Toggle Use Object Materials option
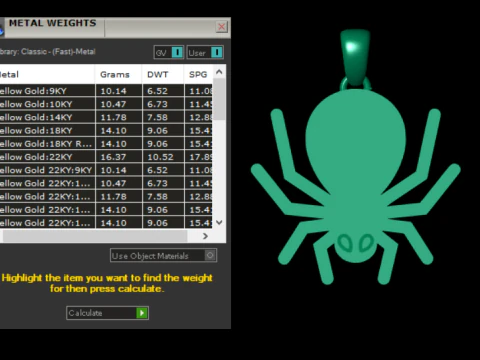The height and width of the screenshot is (360, 480). [163, 256]
